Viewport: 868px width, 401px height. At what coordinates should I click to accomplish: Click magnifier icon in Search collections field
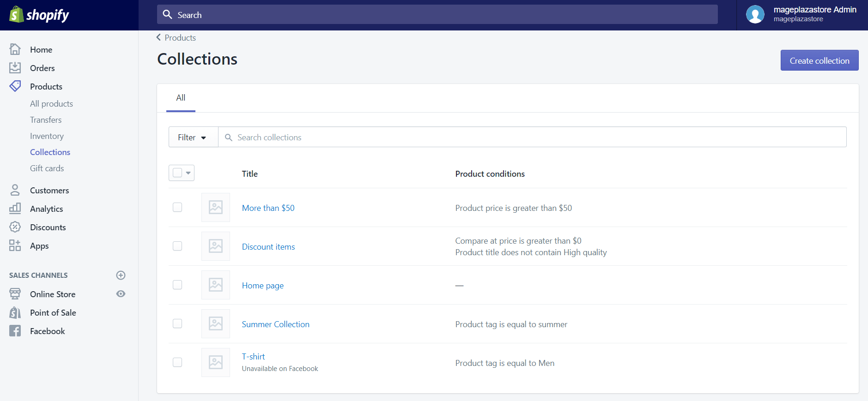pyautogui.click(x=228, y=138)
